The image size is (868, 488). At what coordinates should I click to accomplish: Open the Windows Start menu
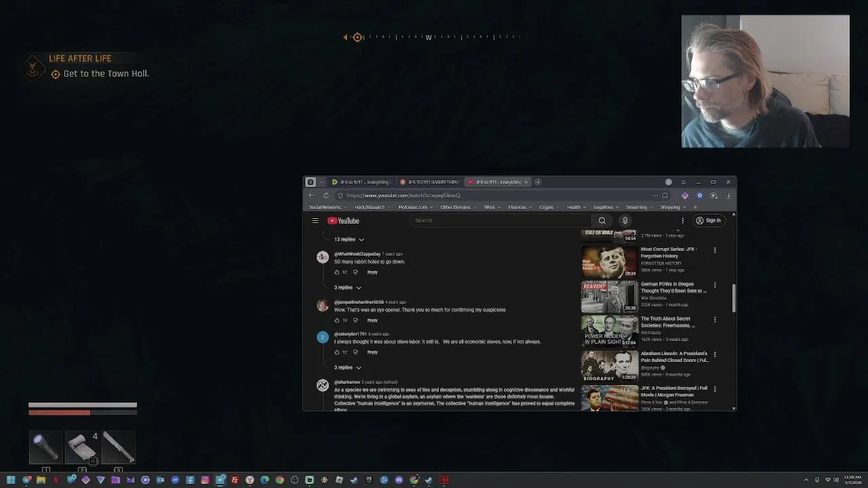pyautogui.click(x=11, y=480)
